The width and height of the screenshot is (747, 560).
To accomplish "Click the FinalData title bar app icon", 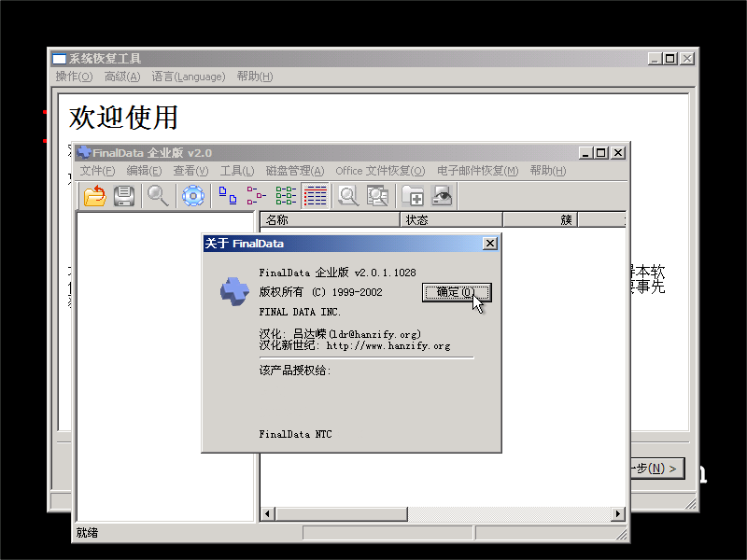I will click(x=84, y=152).
